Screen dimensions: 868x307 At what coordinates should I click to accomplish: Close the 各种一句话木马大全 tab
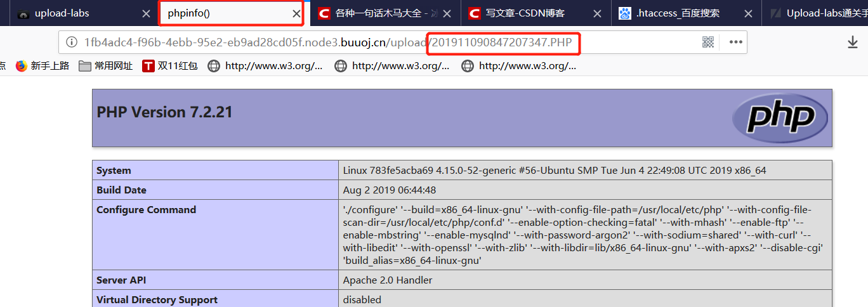point(447,13)
